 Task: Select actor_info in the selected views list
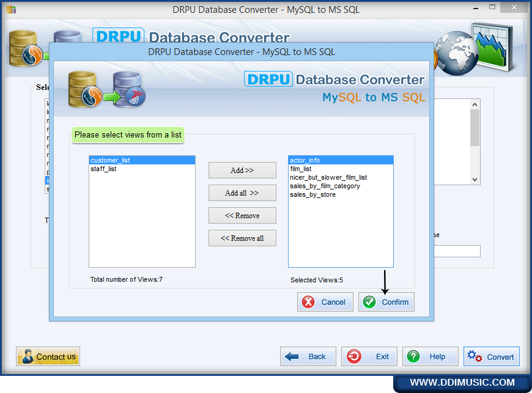(341, 160)
